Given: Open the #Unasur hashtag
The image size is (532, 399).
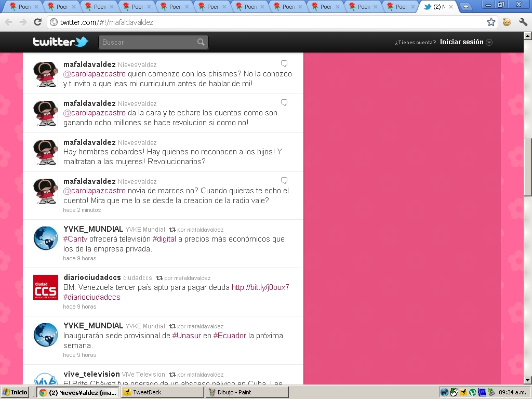Looking at the screenshot, I should 187,336.
